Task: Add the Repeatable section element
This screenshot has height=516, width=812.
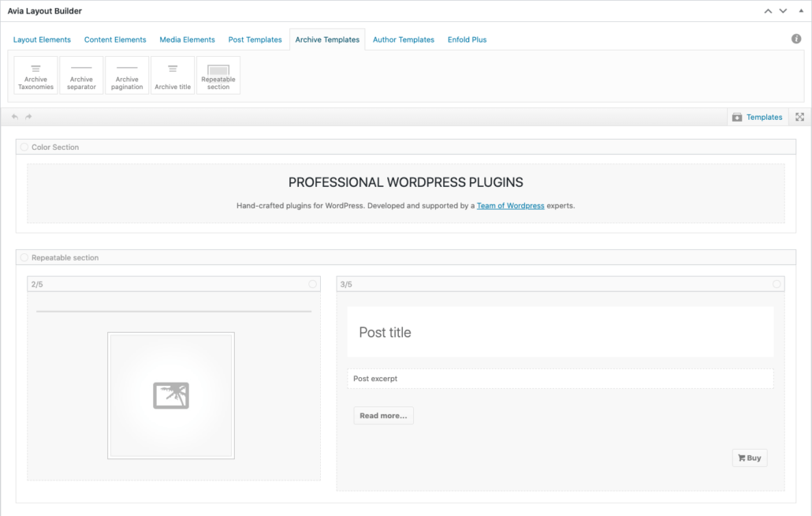Action: pos(218,76)
